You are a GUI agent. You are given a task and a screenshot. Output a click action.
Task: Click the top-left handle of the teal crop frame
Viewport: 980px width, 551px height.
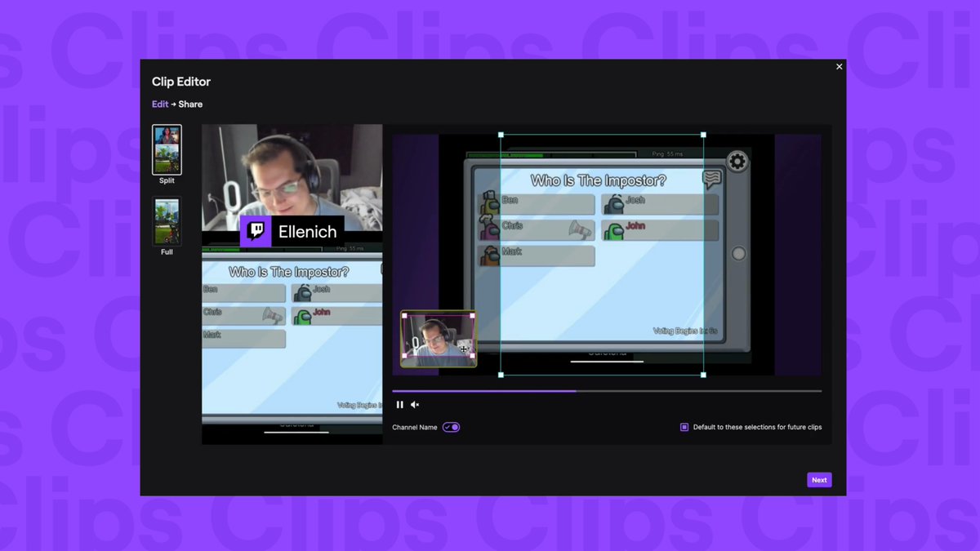pos(501,135)
